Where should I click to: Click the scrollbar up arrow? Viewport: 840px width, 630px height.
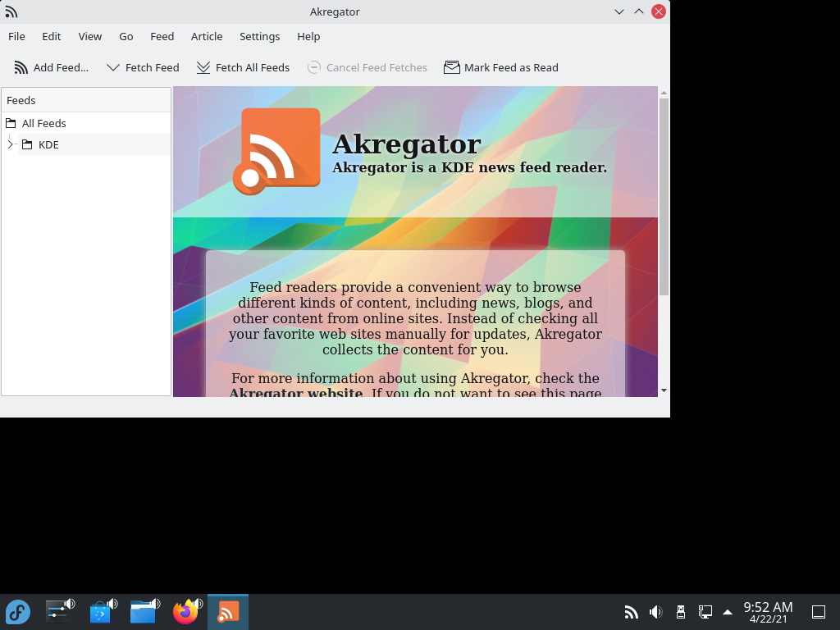point(664,93)
